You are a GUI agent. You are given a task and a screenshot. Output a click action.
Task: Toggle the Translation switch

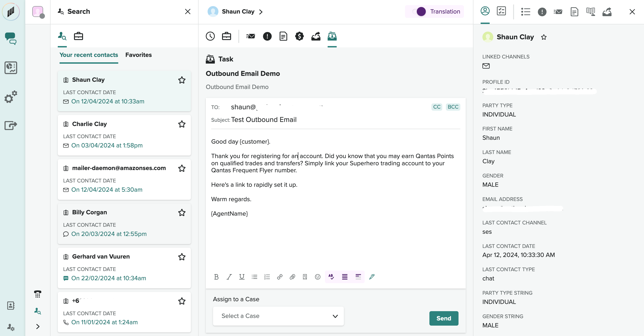[x=420, y=12]
